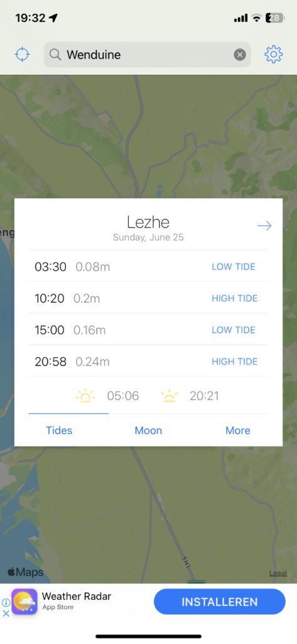
Task: Tap the sunset icon
Action: point(170,396)
